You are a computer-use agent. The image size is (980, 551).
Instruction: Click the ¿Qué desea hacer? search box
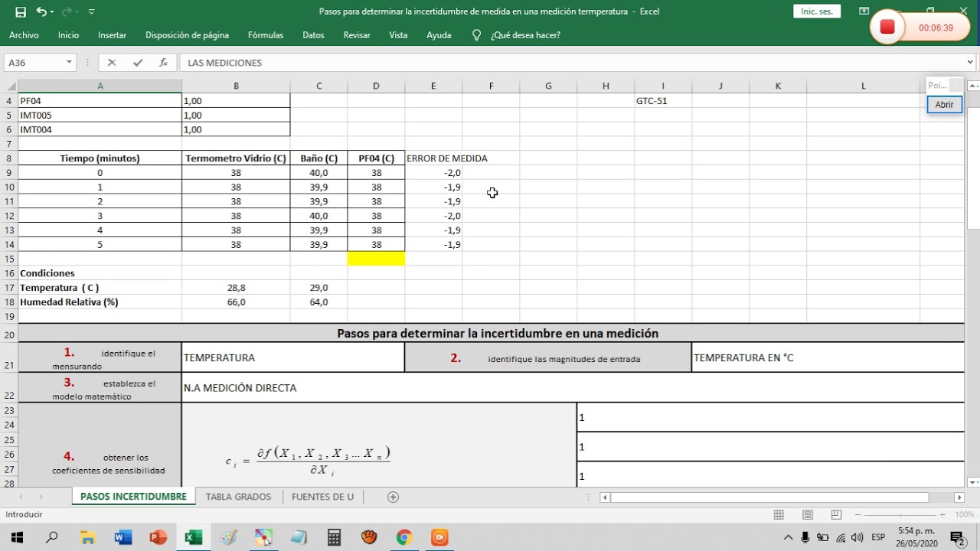[x=525, y=35]
